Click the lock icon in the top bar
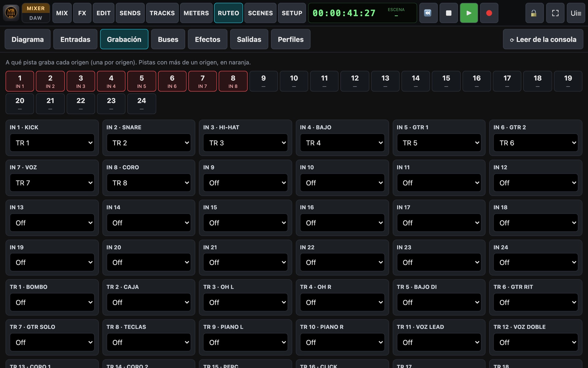The width and height of the screenshot is (588, 368). point(534,13)
